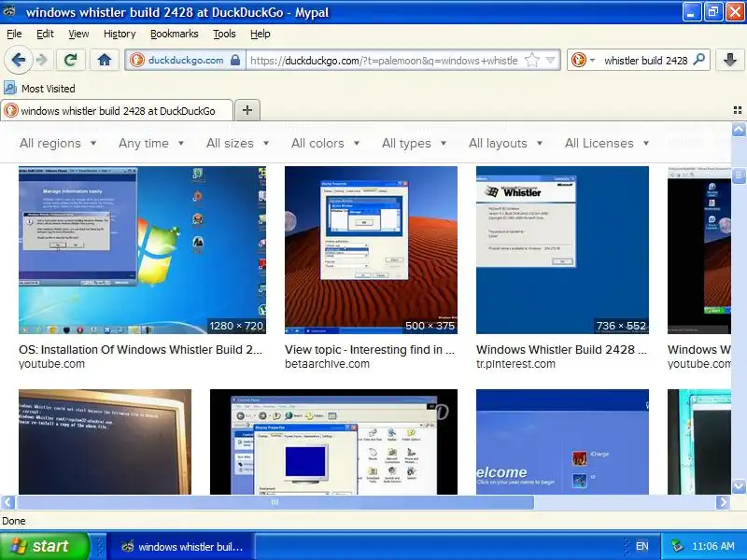Click the magnifier search icon in search box

pyautogui.click(x=698, y=60)
